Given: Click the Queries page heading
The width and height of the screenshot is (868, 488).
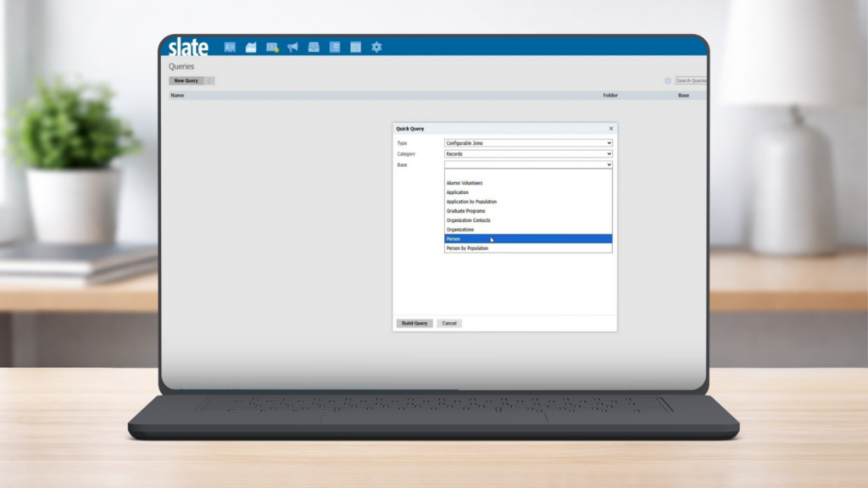Looking at the screenshot, I should click(x=181, y=66).
